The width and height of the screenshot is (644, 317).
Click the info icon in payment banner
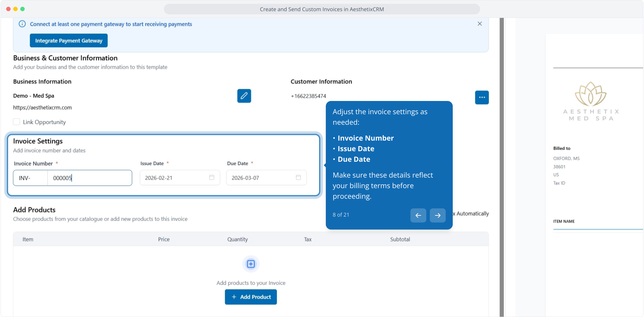22,24
